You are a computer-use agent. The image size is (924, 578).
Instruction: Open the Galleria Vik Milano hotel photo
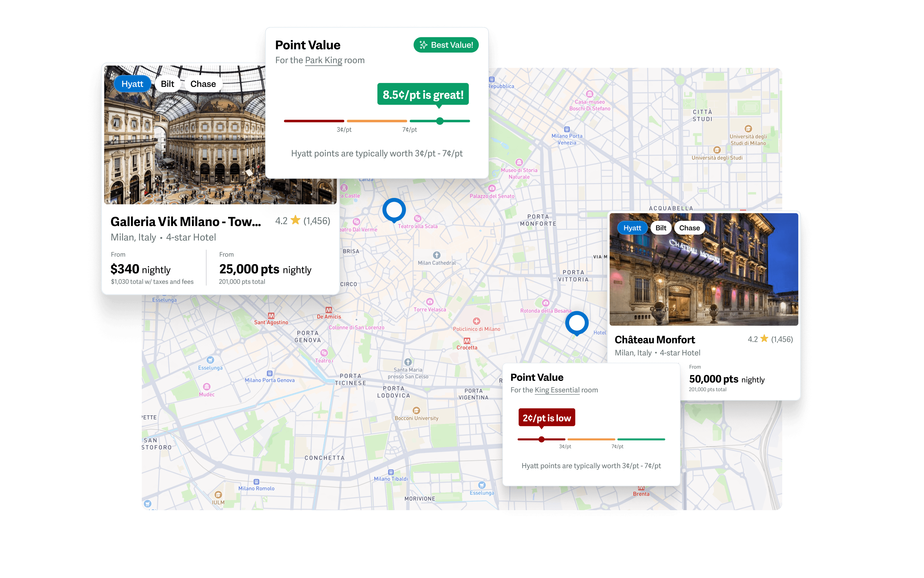tap(185, 135)
